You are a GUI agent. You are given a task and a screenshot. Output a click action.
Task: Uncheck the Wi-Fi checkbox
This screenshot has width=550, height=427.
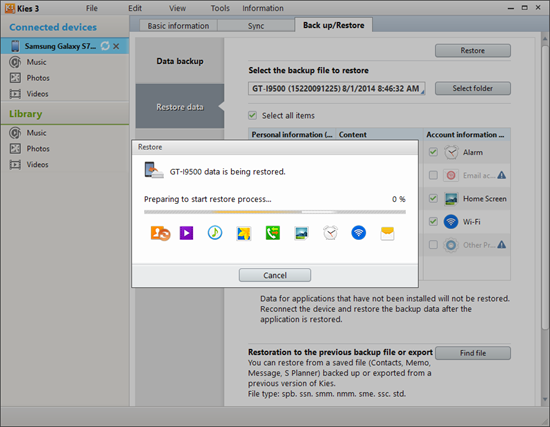point(433,221)
